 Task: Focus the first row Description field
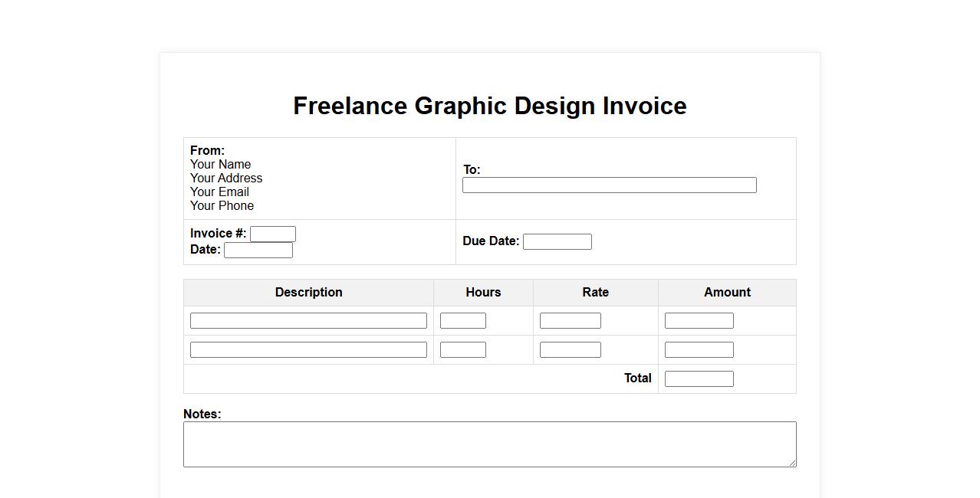pos(308,321)
